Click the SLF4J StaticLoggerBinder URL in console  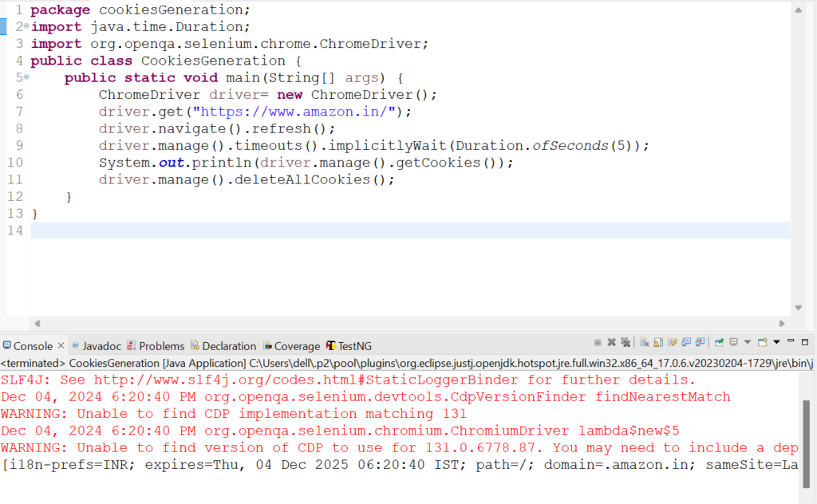point(306,380)
